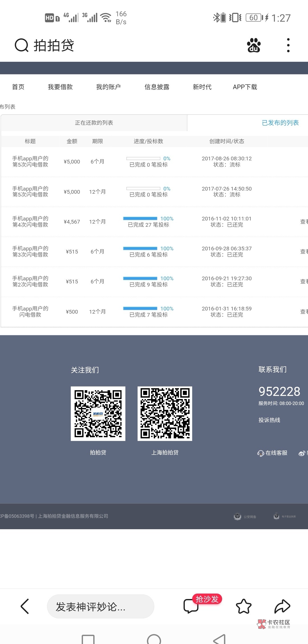Image resolution: width=308 pixels, height=644 pixels.
Task: Tap the 上海拍拍贷 QR code image
Action: (x=165, y=414)
